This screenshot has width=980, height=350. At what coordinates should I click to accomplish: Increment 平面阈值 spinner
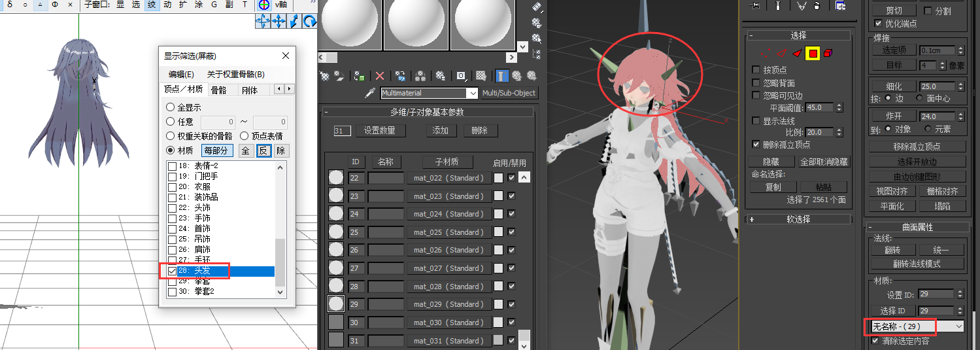[x=839, y=105]
